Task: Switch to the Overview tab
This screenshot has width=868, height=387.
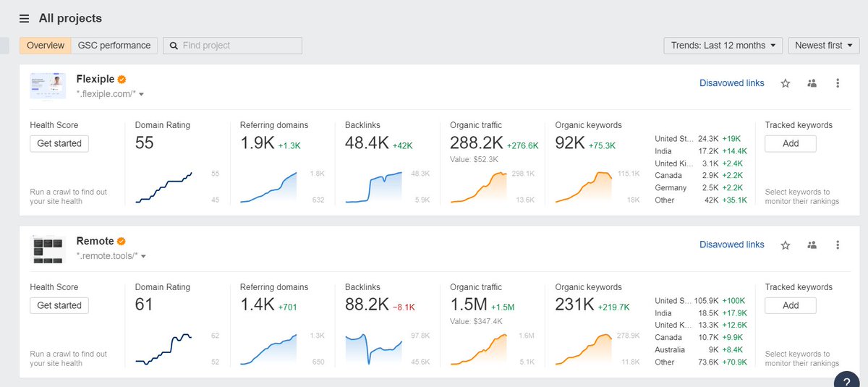Action: (x=46, y=46)
